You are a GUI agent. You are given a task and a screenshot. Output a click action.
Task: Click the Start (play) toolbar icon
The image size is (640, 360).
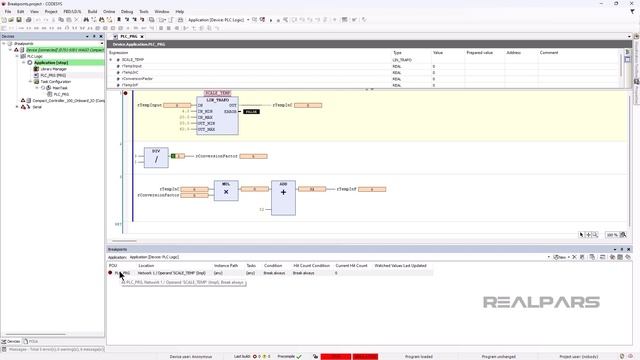tap(271, 20)
